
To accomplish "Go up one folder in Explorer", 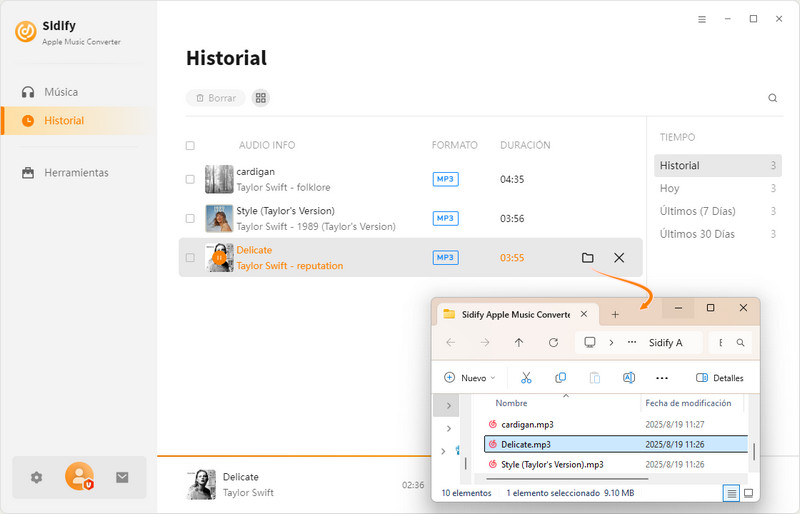I will click(519, 342).
